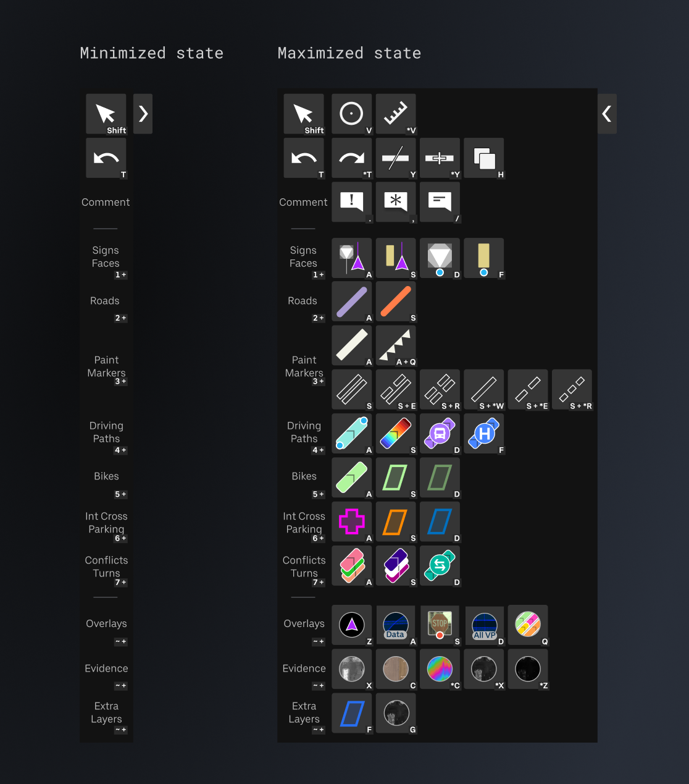Click Evidence label in maximized panel
The width and height of the screenshot is (689, 784).
point(304,668)
